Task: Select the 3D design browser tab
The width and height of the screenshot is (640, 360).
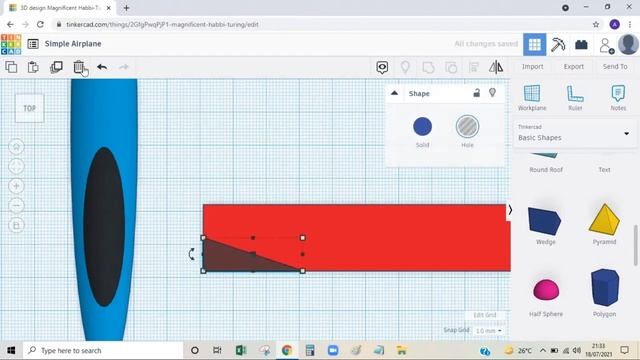Action: coord(59,8)
